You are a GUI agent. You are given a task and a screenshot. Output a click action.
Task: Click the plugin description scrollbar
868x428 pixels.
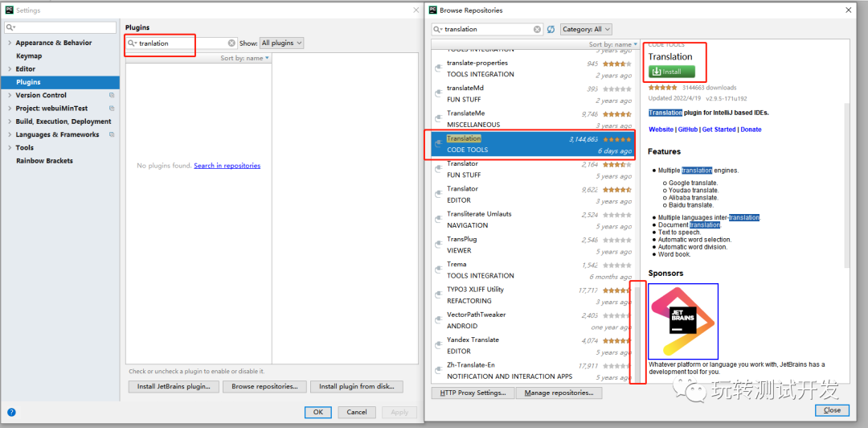pos(845,184)
